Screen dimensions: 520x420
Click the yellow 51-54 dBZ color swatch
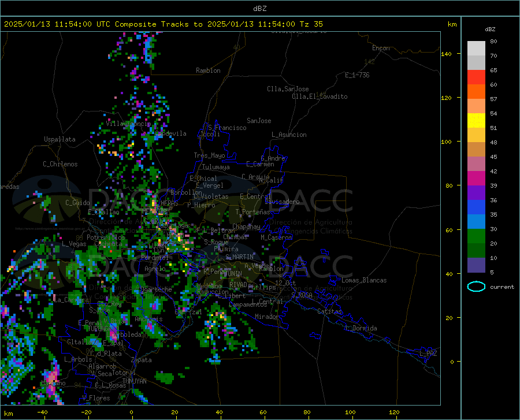(476, 121)
